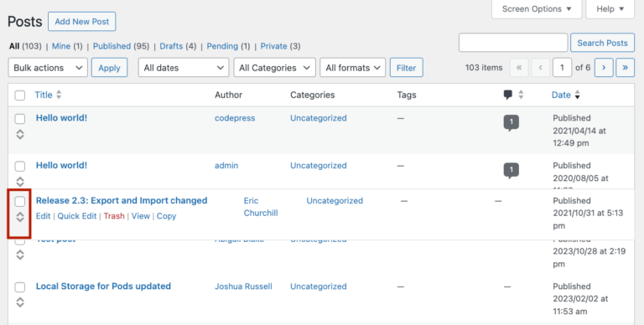This screenshot has height=325, width=644.
Task: Open the Bulk actions dropdown
Action: click(x=48, y=68)
